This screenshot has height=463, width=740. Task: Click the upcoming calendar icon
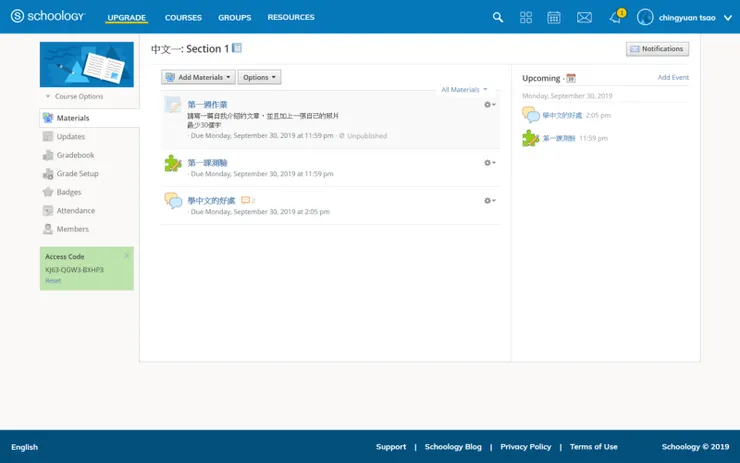(x=571, y=78)
